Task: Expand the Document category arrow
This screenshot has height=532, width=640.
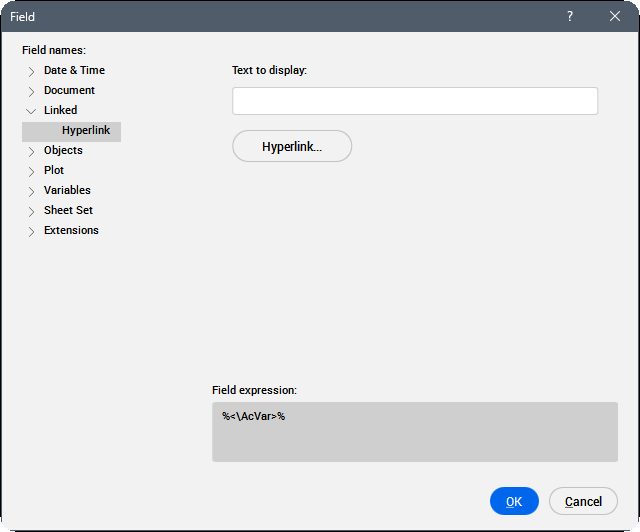Action: 31,91
